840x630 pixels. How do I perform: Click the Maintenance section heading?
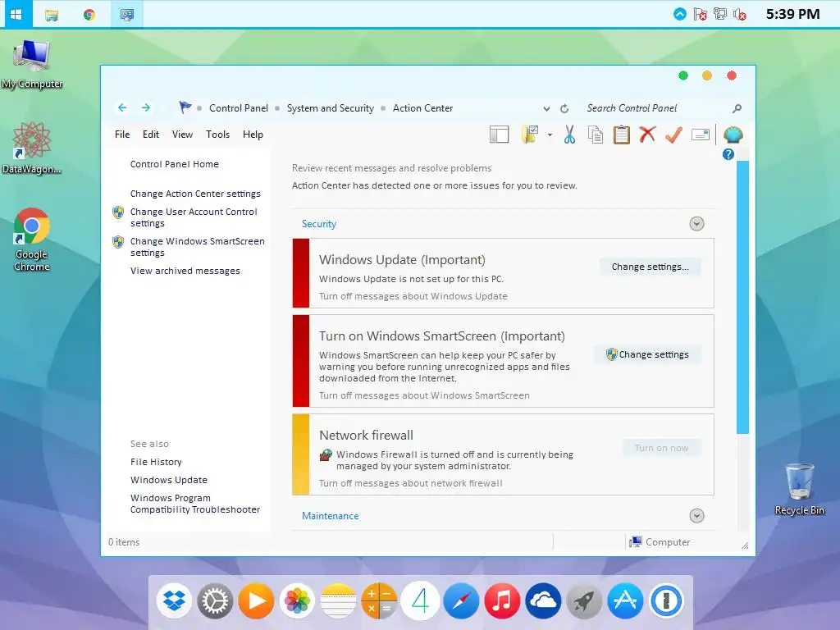[330, 516]
